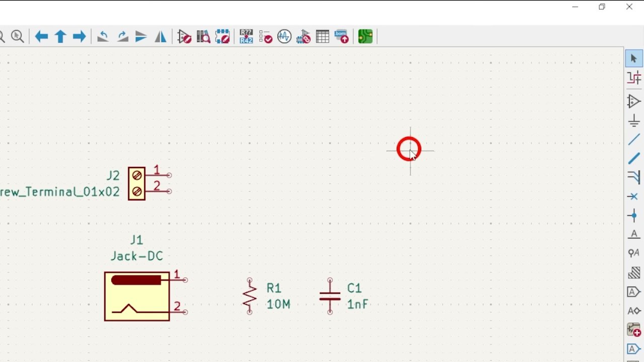This screenshot has height=362, width=644.
Task: Open the circuit simulator
Action: click(284, 36)
